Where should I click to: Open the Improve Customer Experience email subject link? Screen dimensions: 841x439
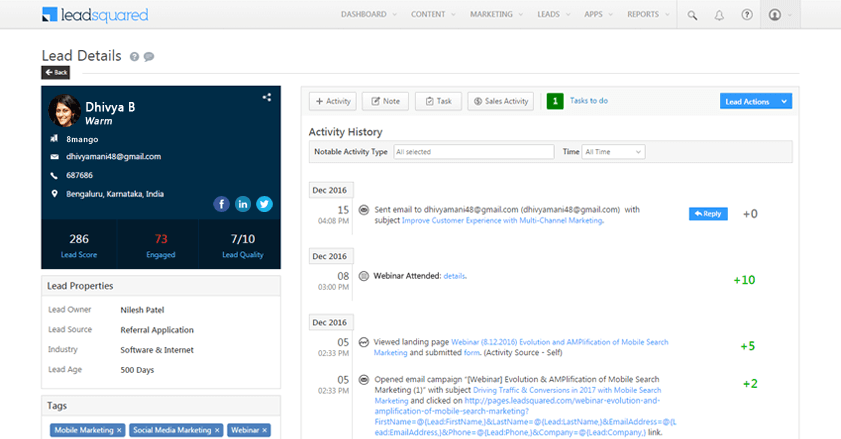pyautogui.click(x=502, y=221)
